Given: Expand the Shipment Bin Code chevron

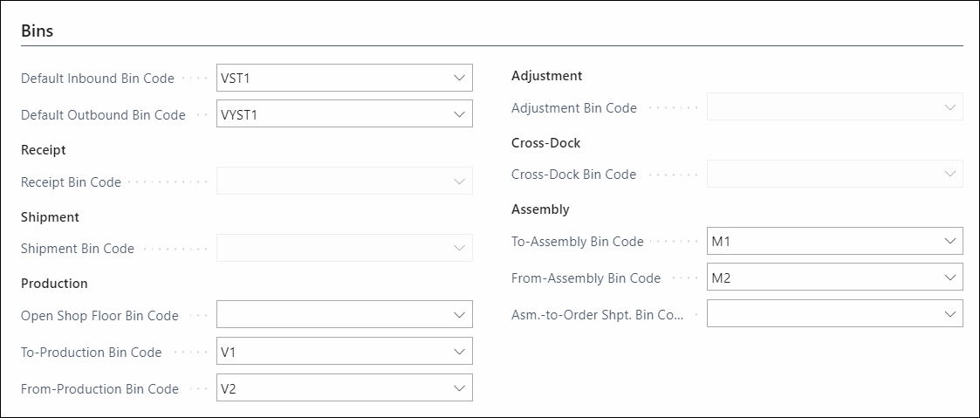Looking at the screenshot, I should click(459, 248).
